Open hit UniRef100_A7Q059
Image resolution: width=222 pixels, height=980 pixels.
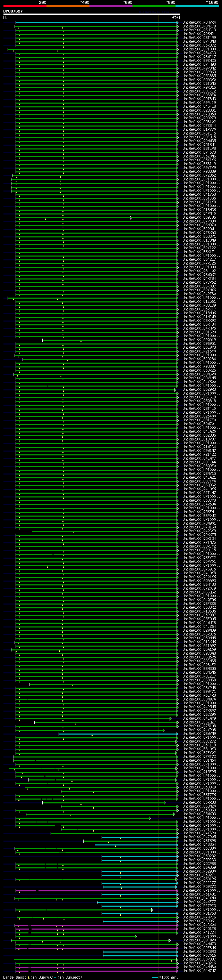[199, 114]
